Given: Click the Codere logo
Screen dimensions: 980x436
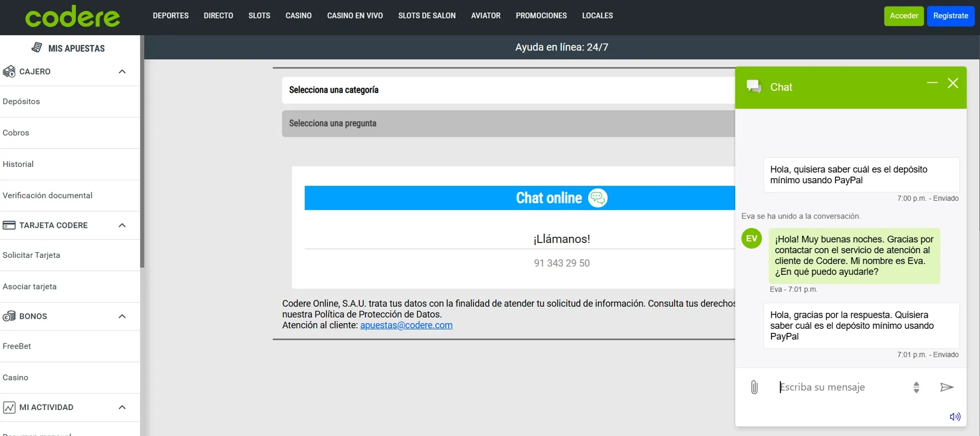Looking at the screenshot, I should point(73,16).
